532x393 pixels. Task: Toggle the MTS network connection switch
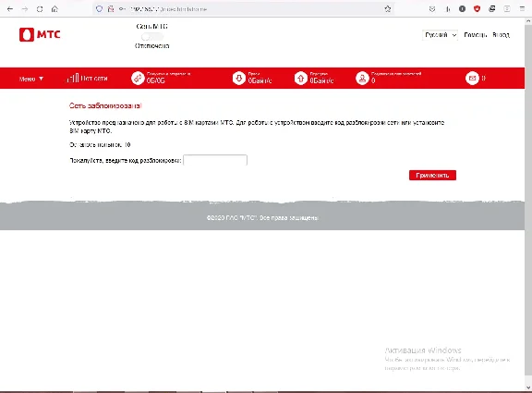152,37
